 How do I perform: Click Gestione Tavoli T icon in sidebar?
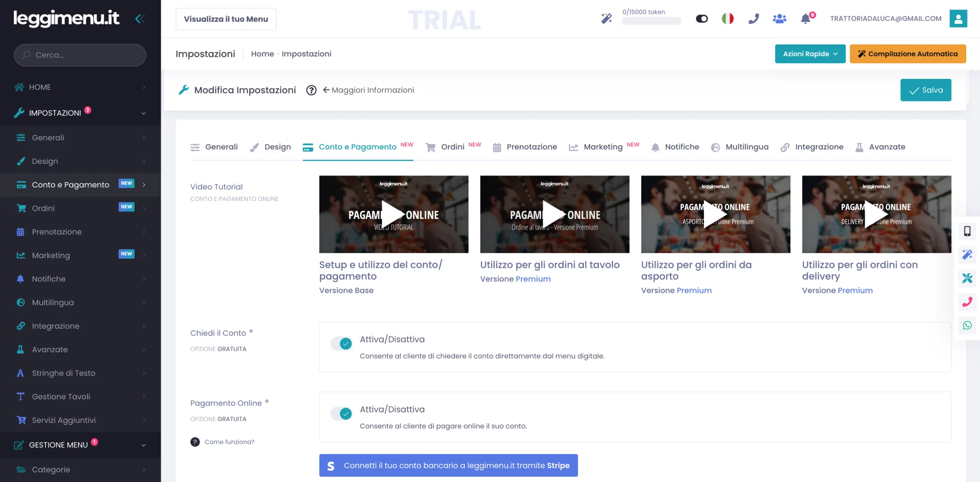click(x=21, y=396)
